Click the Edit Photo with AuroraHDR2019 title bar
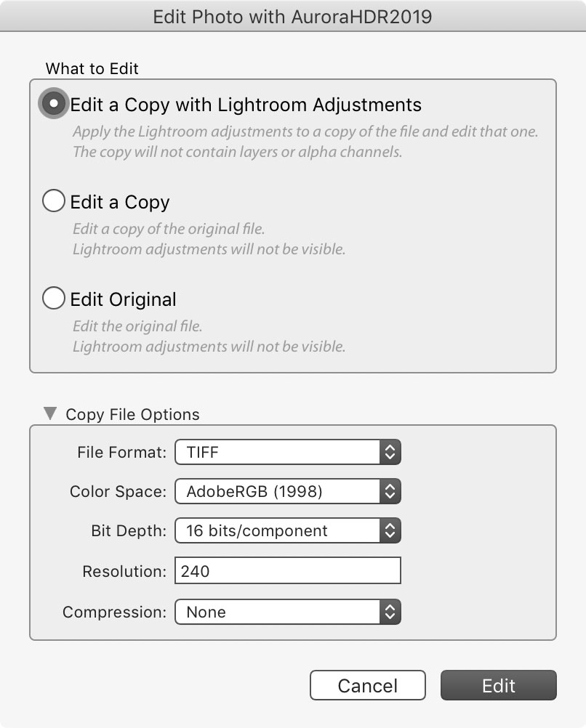The image size is (586, 728). 293,16
